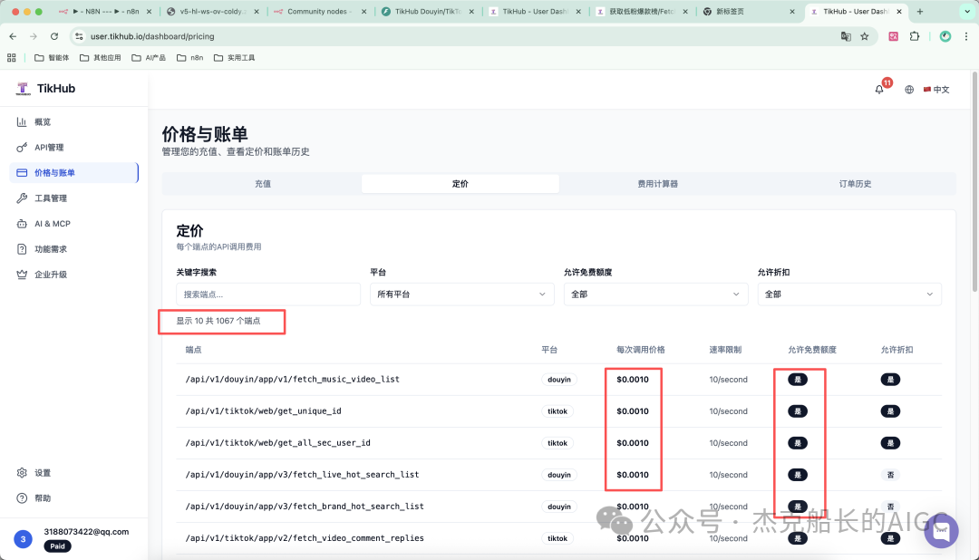The height and width of the screenshot is (560, 979).
Task: Click tiktok tag in get_unique_id row
Action: tap(557, 411)
